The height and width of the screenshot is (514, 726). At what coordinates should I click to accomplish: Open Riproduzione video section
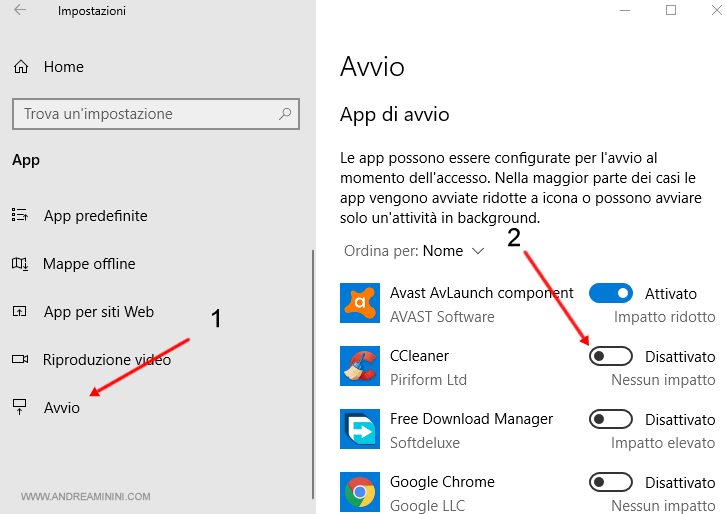[107, 360]
